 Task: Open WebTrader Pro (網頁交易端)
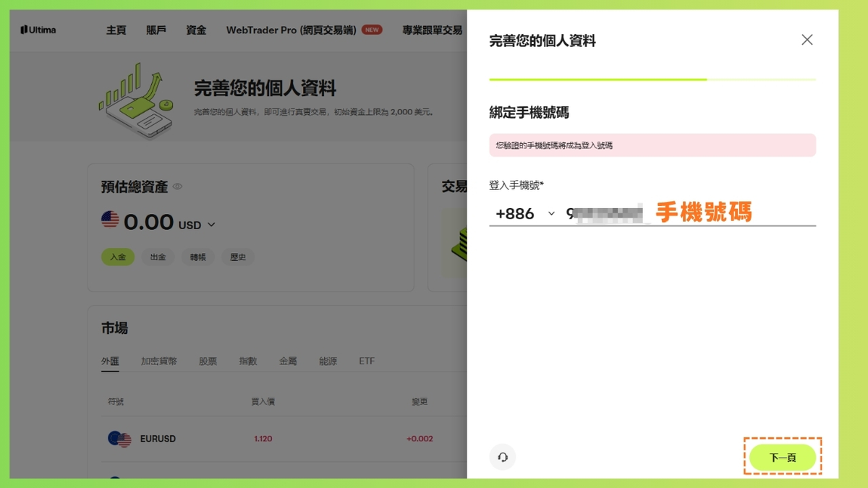[292, 30]
